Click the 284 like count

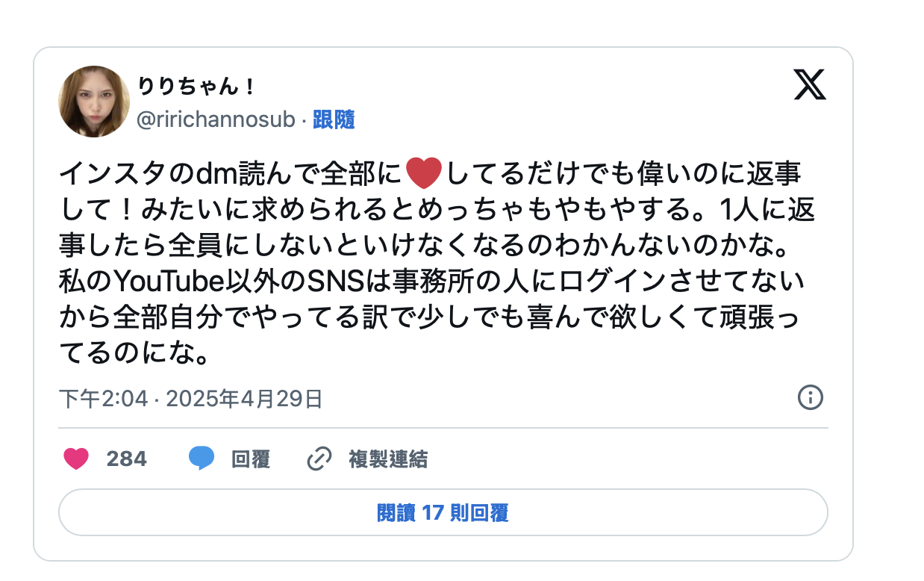[126, 459]
